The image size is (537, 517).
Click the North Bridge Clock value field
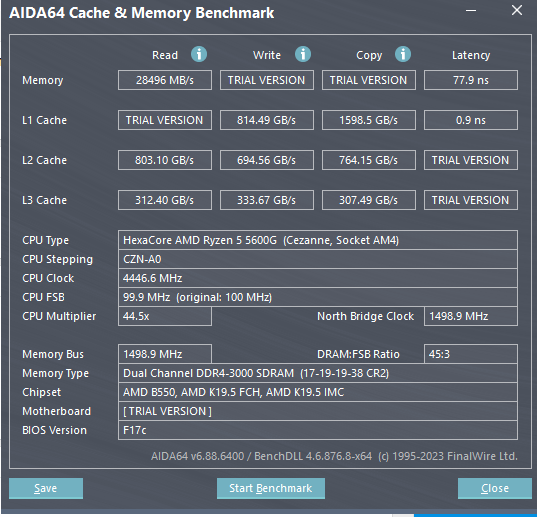coord(471,316)
